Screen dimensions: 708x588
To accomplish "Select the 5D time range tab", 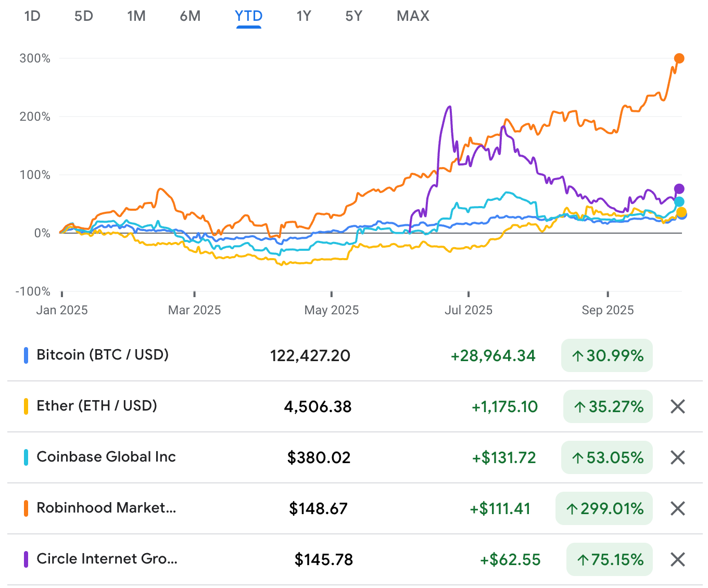I will (83, 16).
